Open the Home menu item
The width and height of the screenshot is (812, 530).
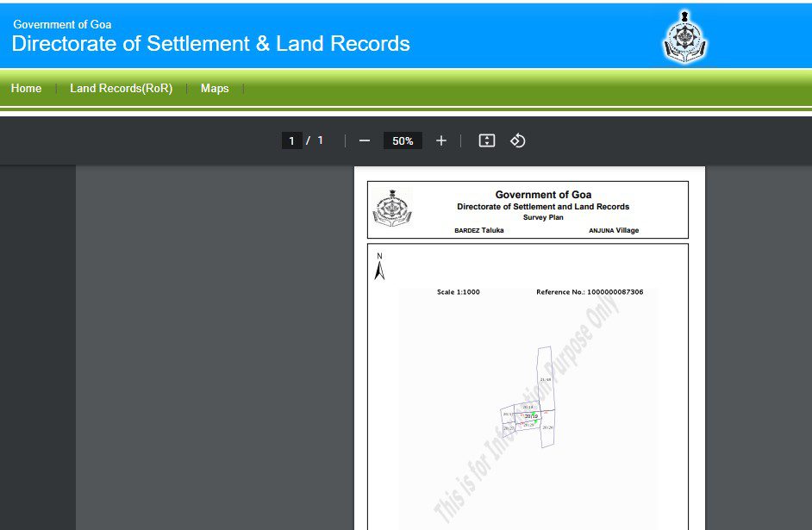click(x=26, y=88)
